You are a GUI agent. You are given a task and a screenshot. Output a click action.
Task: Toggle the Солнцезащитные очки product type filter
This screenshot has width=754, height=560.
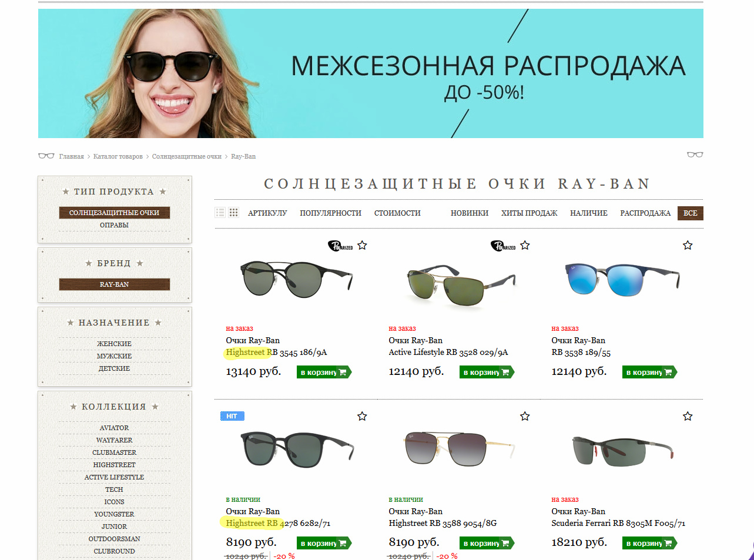point(114,213)
